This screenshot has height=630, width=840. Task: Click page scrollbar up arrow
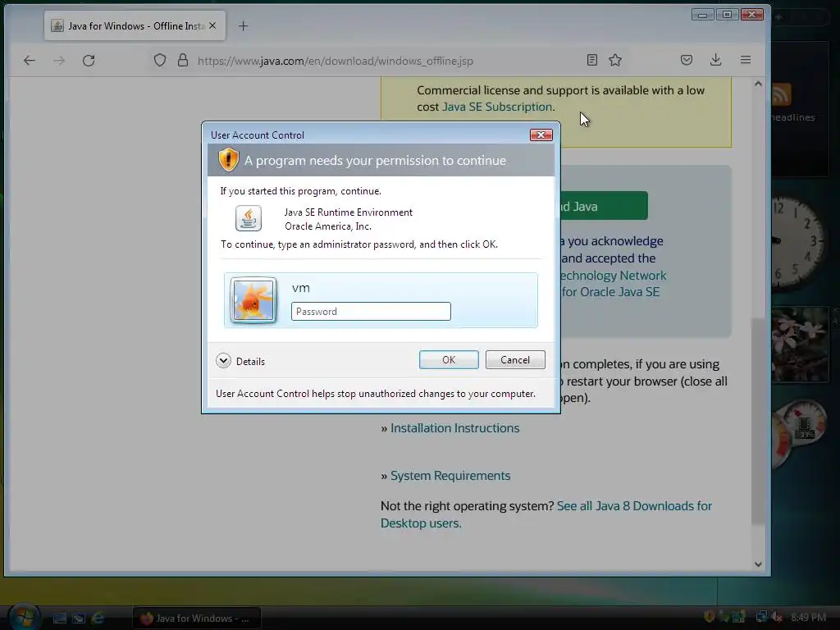[x=758, y=84]
